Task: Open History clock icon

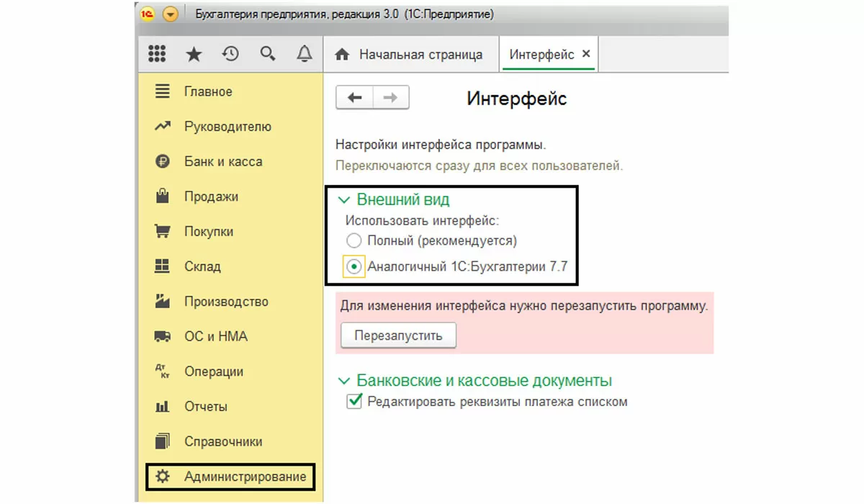Action: (230, 54)
